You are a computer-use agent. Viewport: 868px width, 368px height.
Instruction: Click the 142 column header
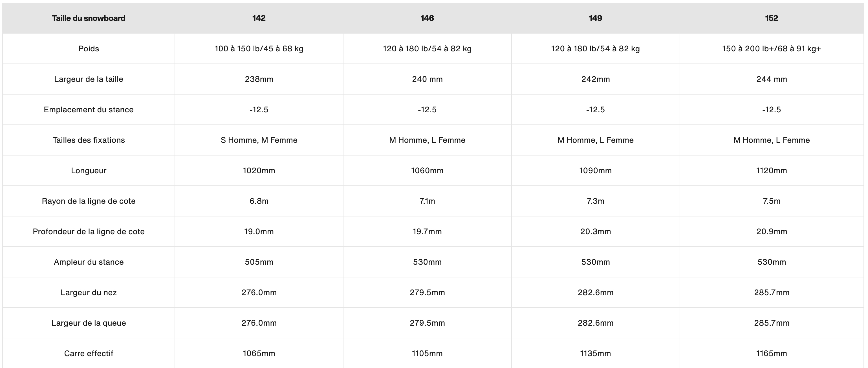click(259, 18)
